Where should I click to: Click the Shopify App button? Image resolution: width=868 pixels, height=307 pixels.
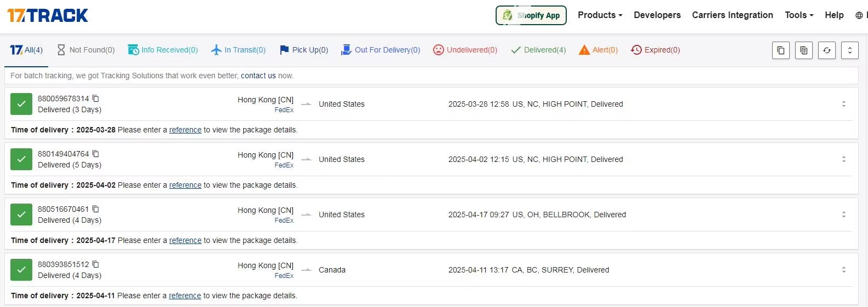tap(531, 15)
